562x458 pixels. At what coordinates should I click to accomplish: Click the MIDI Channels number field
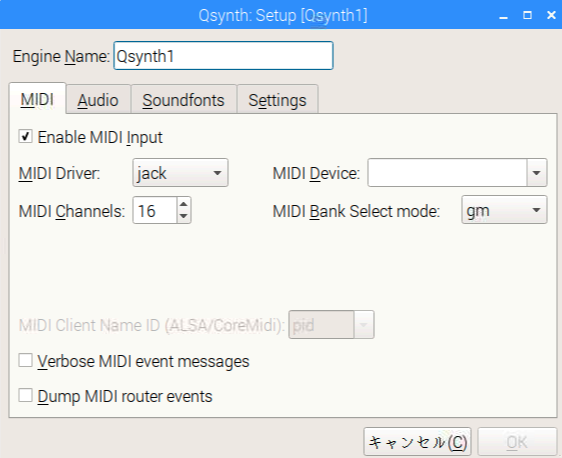155,210
